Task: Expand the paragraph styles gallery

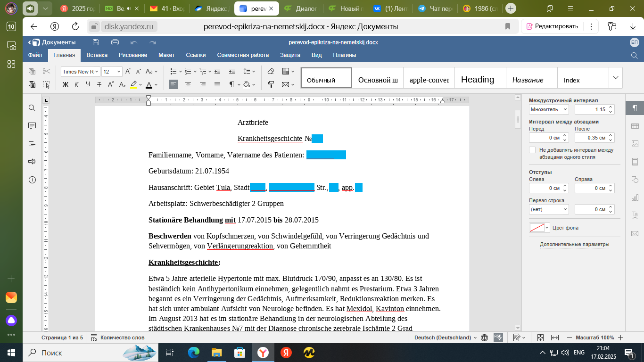Action: pos(615,78)
